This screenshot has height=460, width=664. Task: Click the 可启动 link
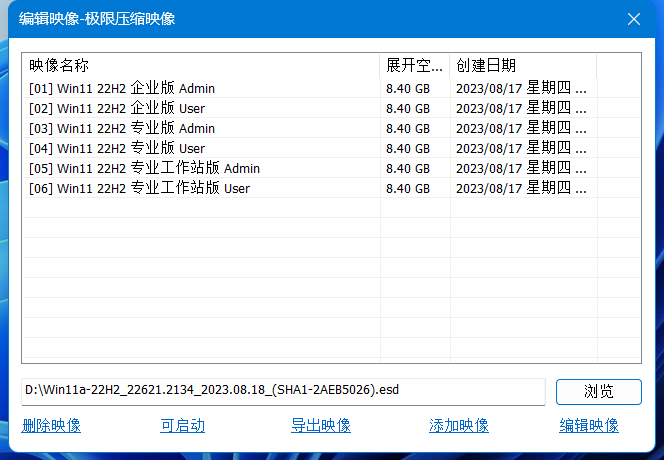coord(183,426)
